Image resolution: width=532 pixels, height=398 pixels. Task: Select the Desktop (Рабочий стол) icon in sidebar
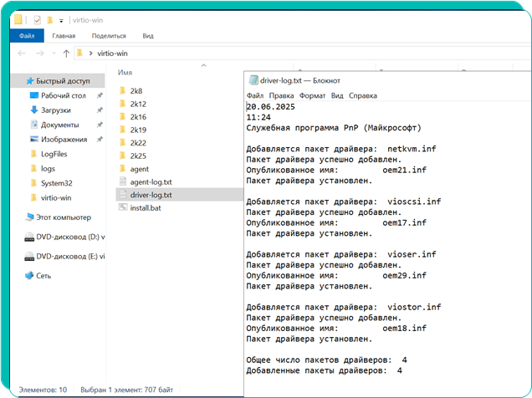(34, 95)
